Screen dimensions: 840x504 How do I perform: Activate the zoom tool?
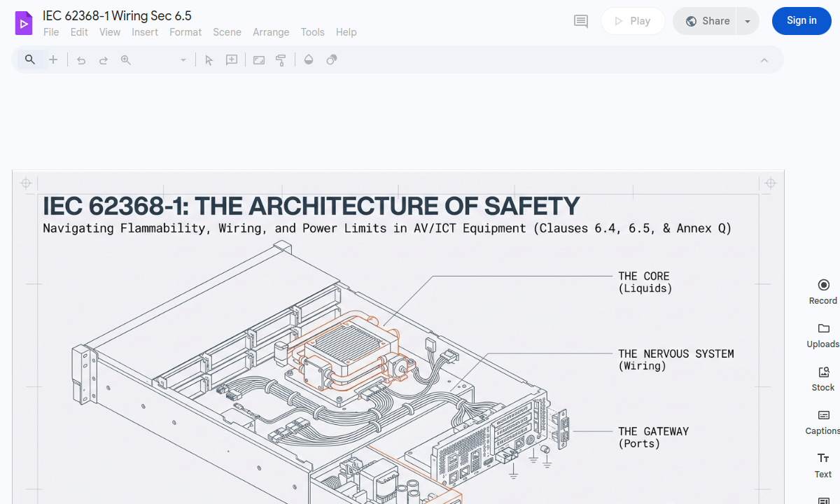pos(125,59)
